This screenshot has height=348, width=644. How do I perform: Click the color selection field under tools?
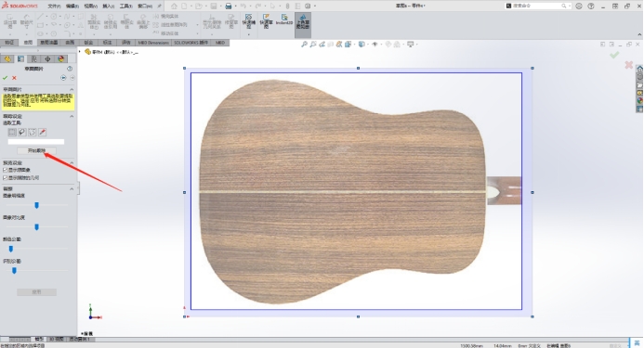[36, 142]
